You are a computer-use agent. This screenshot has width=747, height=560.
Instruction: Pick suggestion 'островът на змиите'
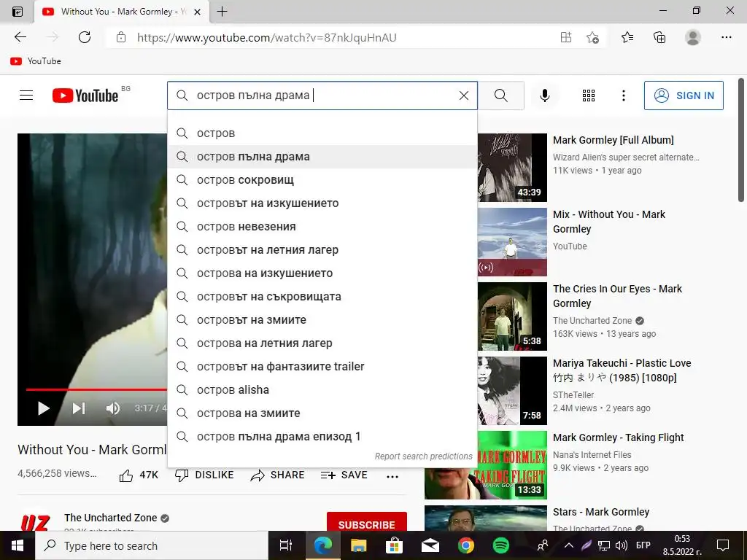(x=322, y=320)
